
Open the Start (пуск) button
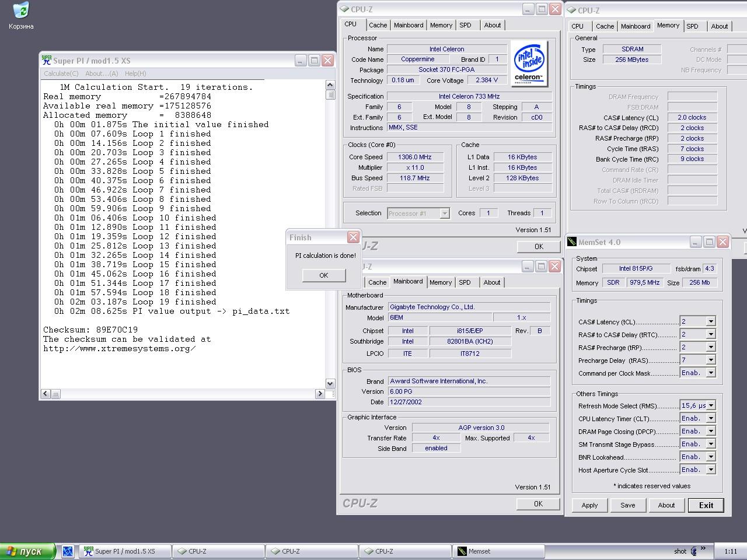(x=28, y=551)
